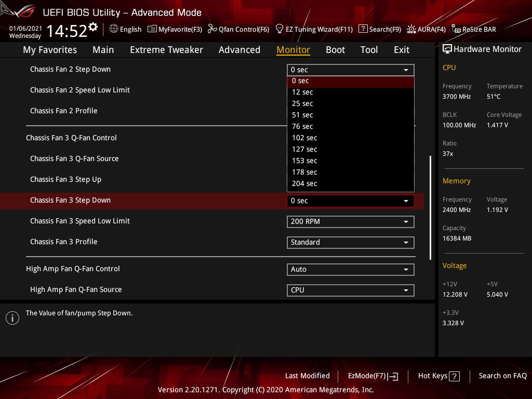
Task: Click the ReSize BAR icon
Action: tap(456, 29)
